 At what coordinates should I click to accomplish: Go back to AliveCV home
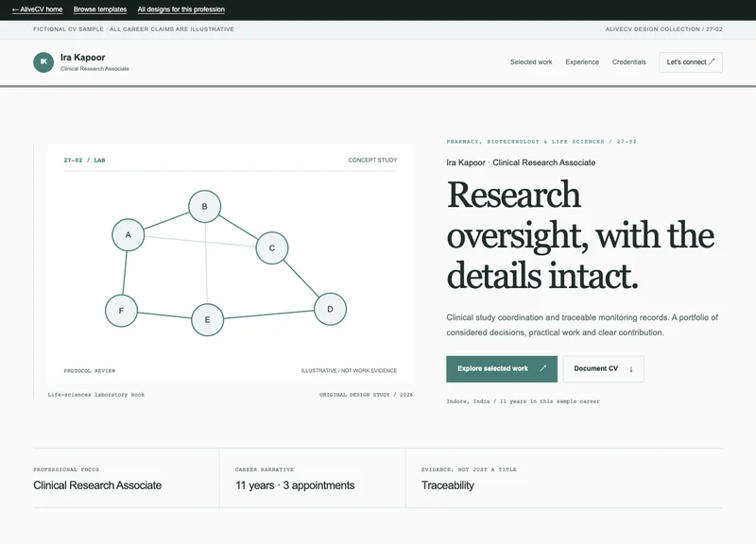coord(37,9)
